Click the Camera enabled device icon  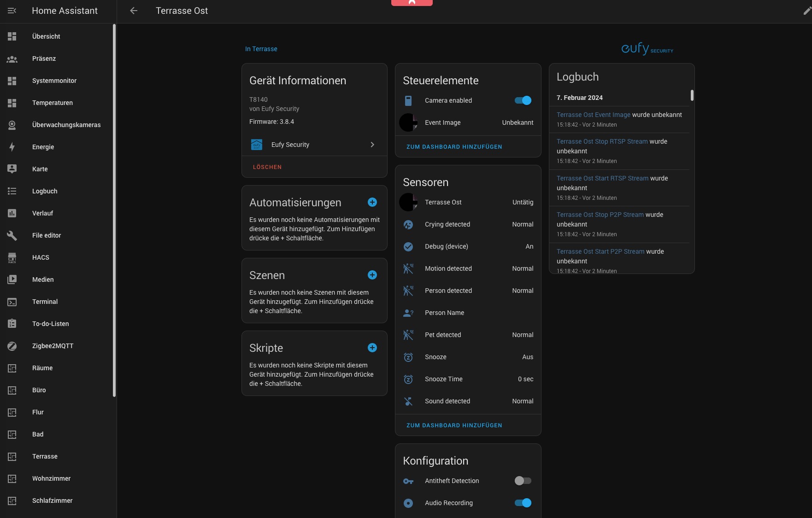[408, 100]
